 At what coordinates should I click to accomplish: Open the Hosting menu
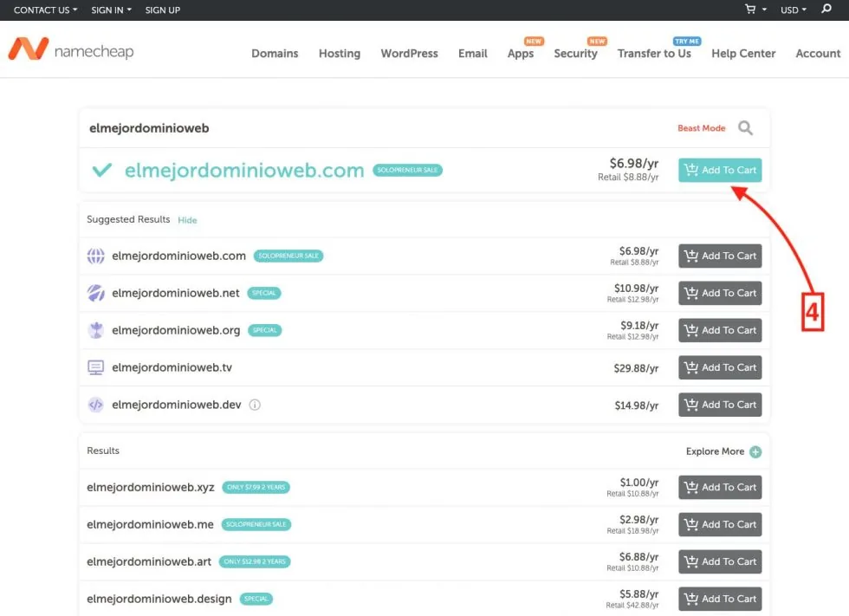(x=340, y=53)
